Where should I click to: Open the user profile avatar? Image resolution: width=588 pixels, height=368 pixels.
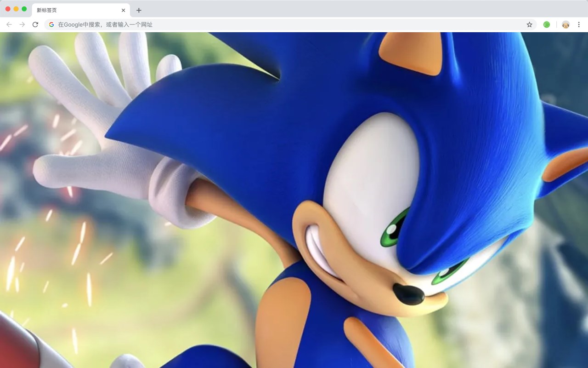pos(565,24)
